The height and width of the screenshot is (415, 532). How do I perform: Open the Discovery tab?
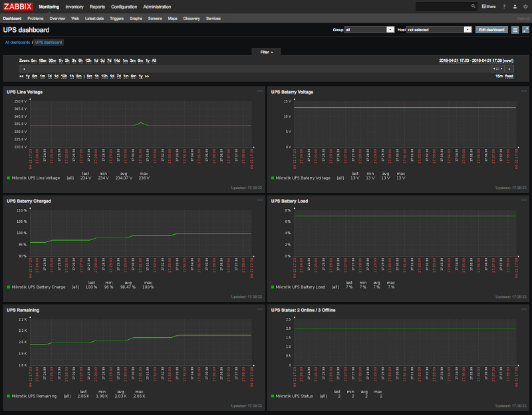pos(192,19)
